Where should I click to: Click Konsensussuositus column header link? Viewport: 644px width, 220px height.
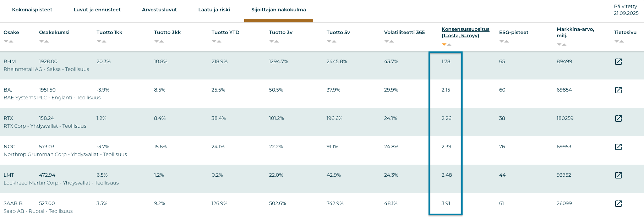click(465, 32)
